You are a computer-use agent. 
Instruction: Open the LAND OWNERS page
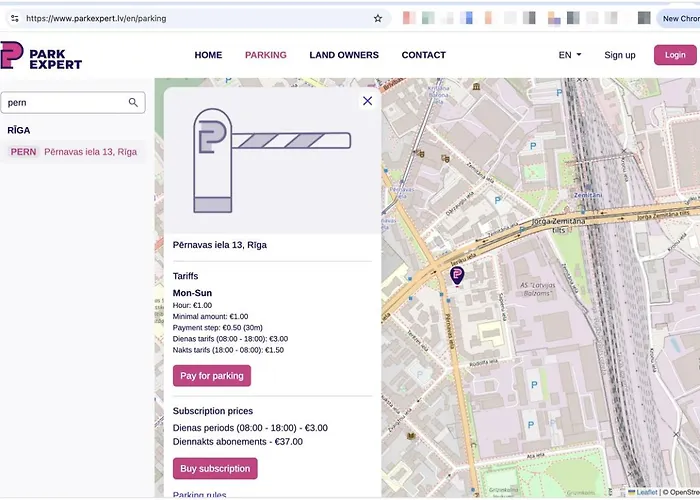(344, 55)
